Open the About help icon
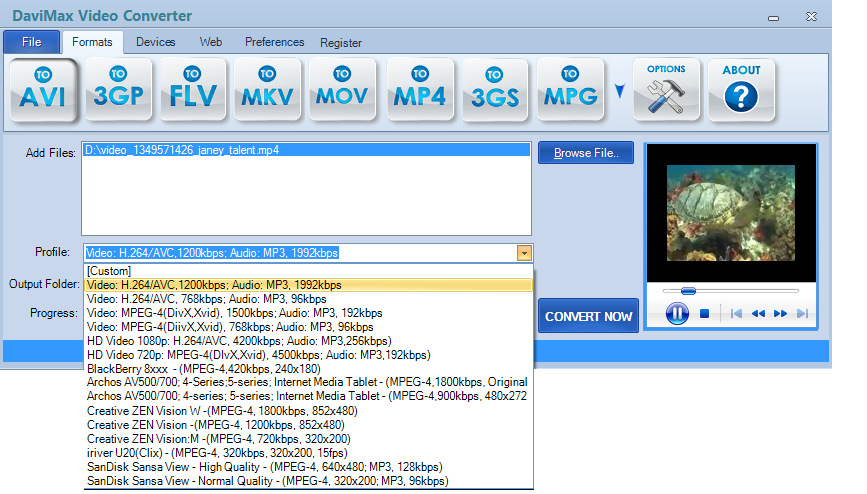 pos(741,90)
